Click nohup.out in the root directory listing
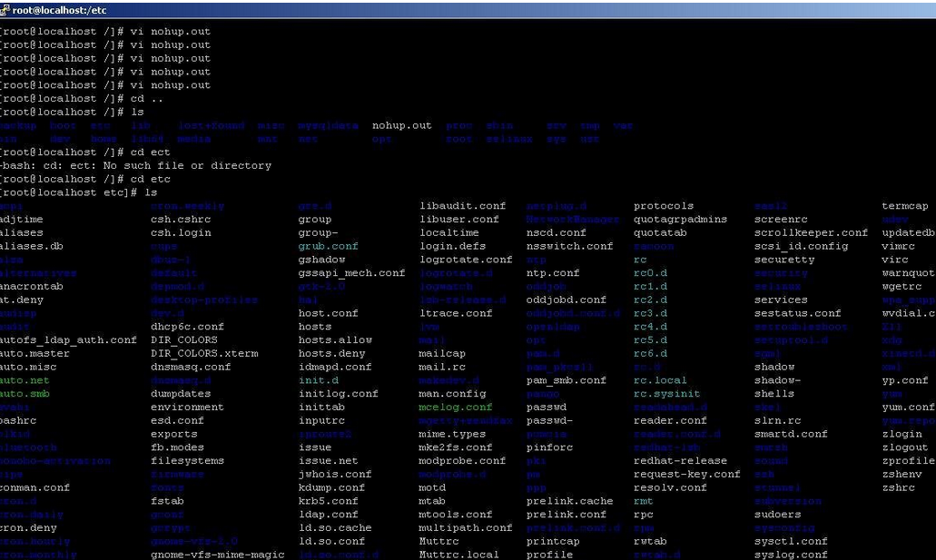Screen dimensions: 936x560 click(401, 125)
